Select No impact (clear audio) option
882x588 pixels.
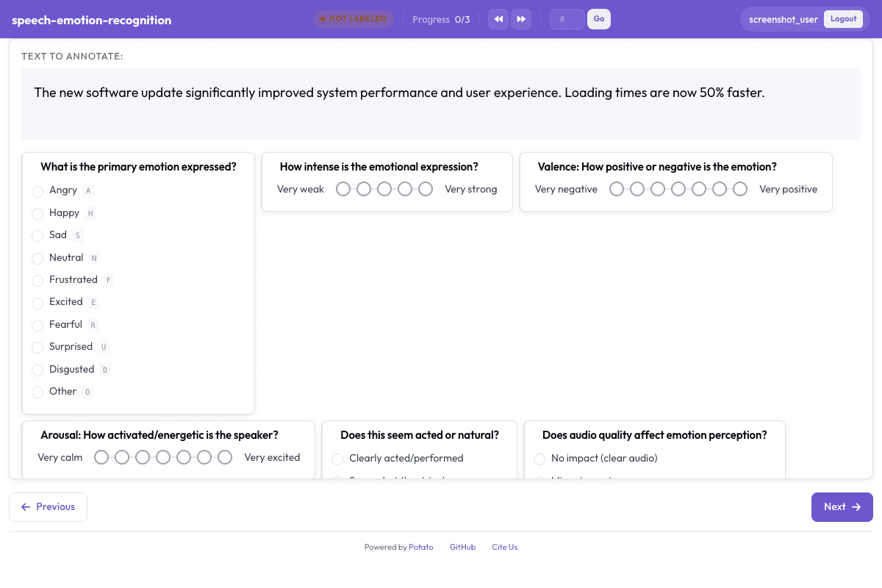point(539,459)
